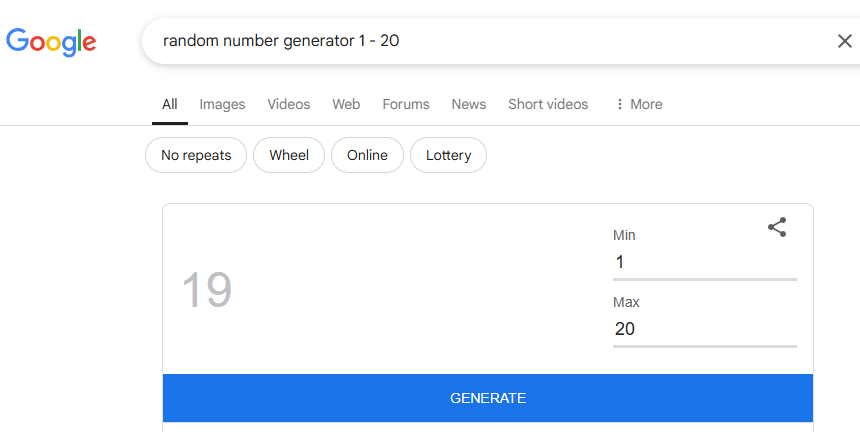Open the Web results tab

[x=346, y=104]
